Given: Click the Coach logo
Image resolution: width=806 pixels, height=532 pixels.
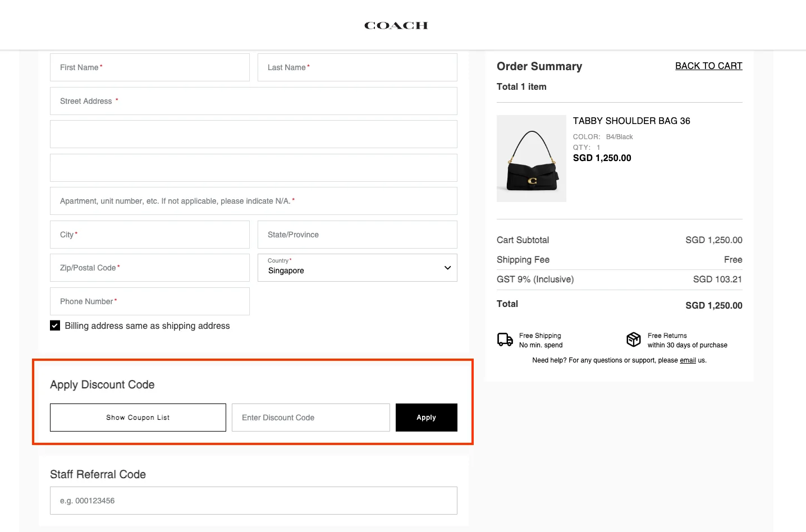Looking at the screenshot, I should tap(396, 25).
